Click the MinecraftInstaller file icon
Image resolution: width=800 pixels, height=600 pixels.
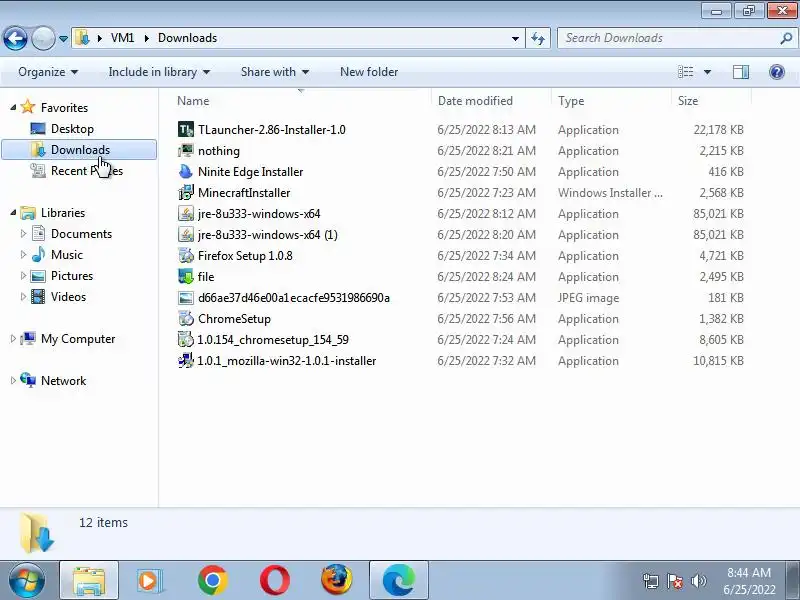pos(186,193)
